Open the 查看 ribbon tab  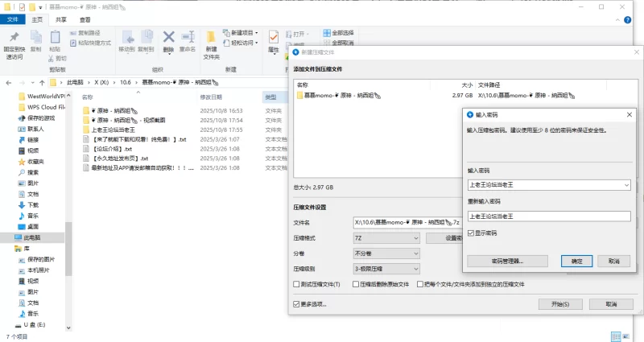click(x=85, y=19)
